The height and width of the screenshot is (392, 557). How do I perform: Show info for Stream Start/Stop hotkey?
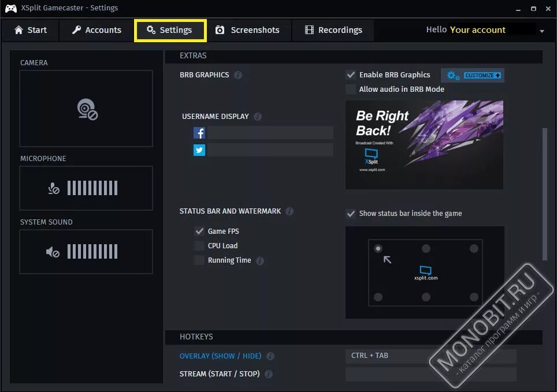(x=269, y=374)
